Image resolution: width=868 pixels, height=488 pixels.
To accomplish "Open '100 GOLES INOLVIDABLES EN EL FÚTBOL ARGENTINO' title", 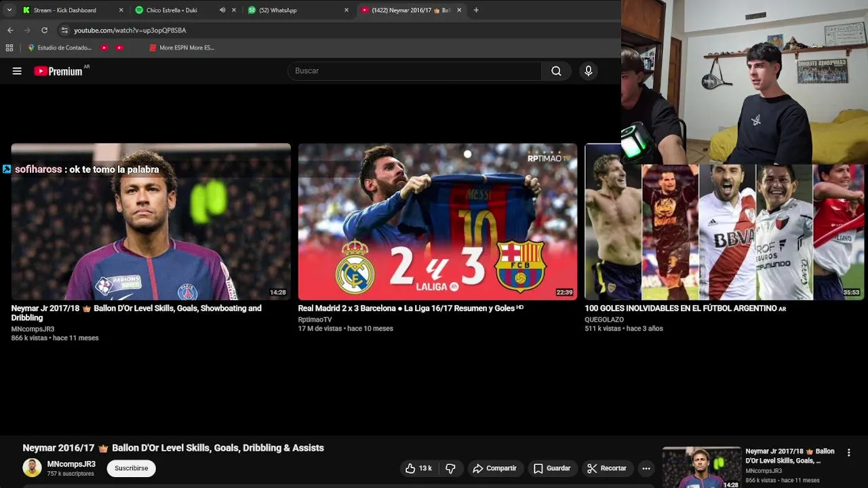I will pyautogui.click(x=685, y=308).
